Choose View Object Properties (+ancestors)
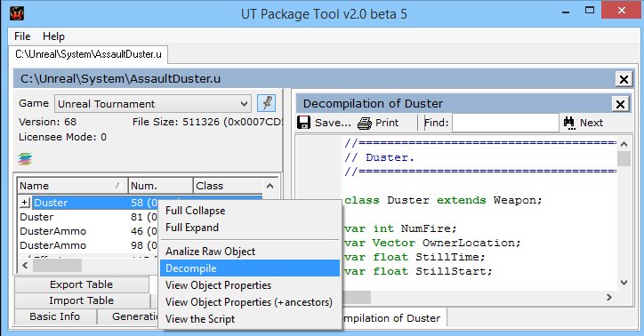644x336 pixels. (250, 301)
